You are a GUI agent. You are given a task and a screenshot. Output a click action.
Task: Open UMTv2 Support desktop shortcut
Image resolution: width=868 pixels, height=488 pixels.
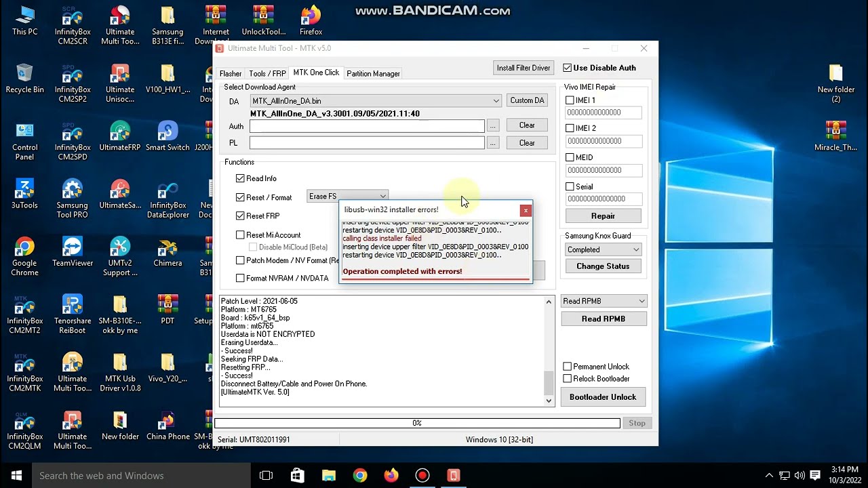point(120,256)
